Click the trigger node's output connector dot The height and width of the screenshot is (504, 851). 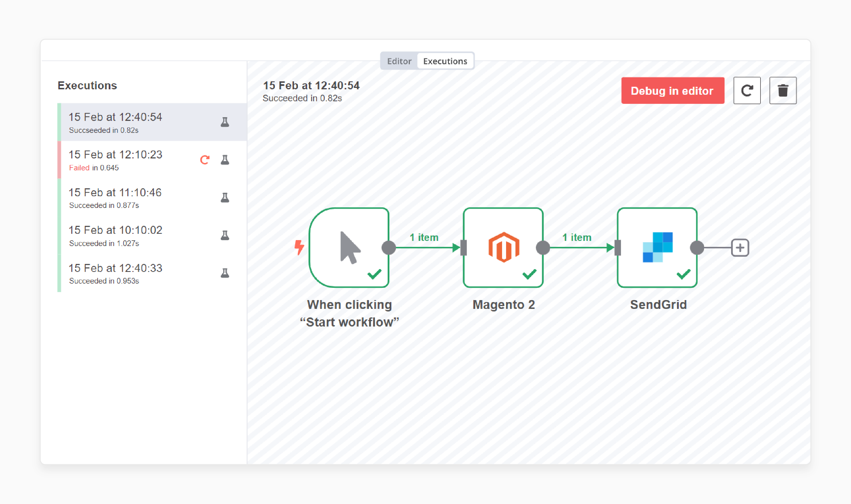click(x=389, y=247)
